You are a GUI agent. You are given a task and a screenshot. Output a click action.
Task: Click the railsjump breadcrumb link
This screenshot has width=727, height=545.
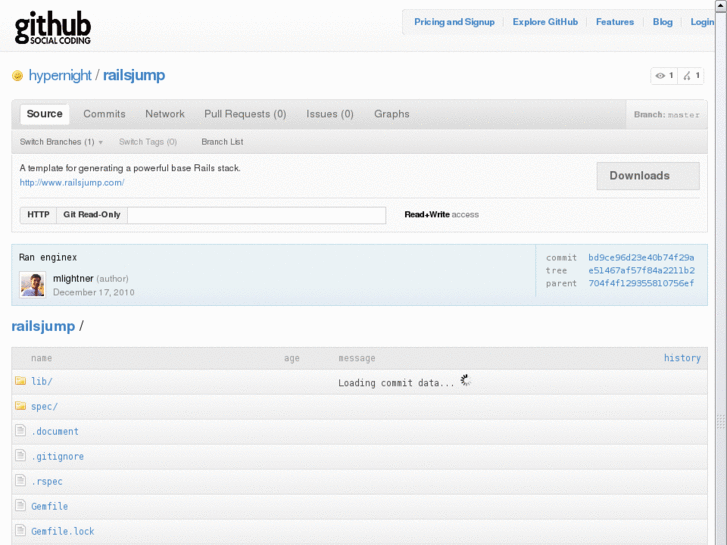(x=43, y=326)
